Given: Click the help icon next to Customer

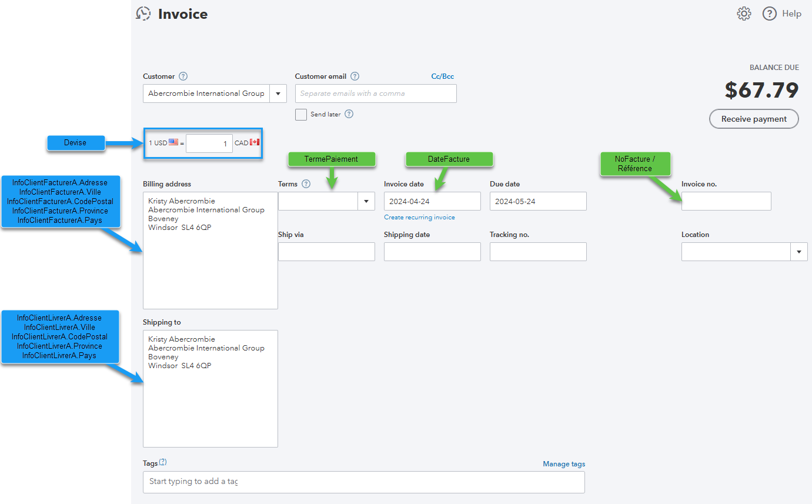Looking at the screenshot, I should [183, 76].
